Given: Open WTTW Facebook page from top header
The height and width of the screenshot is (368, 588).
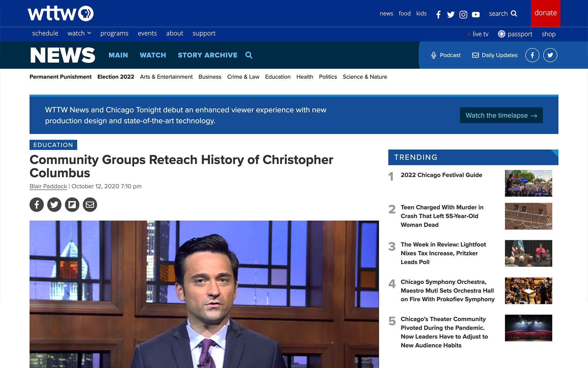Looking at the screenshot, I should click(439, 14).
